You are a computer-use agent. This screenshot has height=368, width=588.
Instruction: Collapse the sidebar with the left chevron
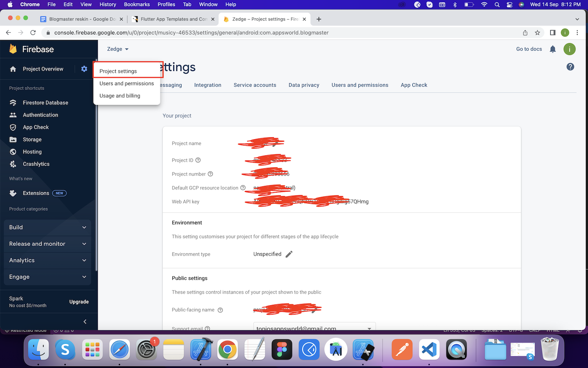pos(85,322)
